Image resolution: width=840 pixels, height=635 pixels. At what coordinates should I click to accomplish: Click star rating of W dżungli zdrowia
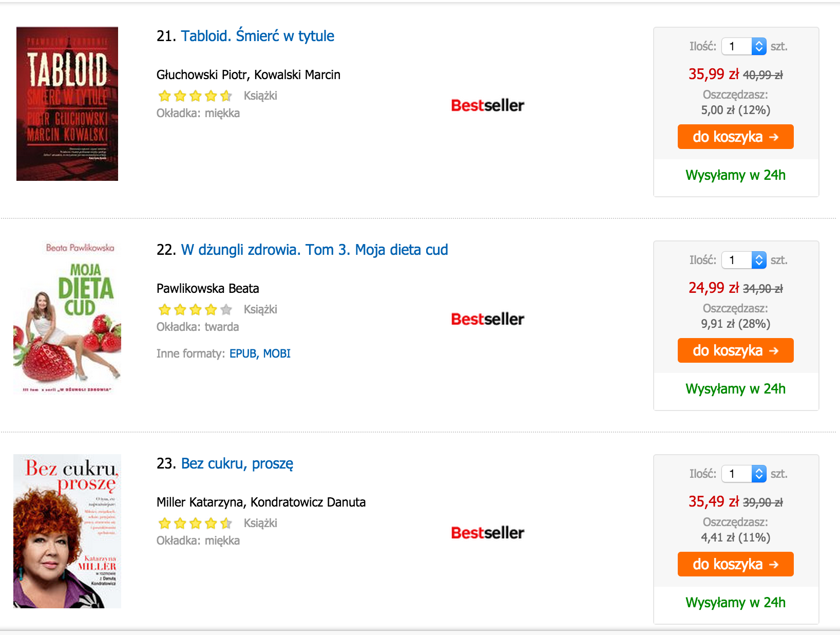pyautogui.click(x=195, y=310)
